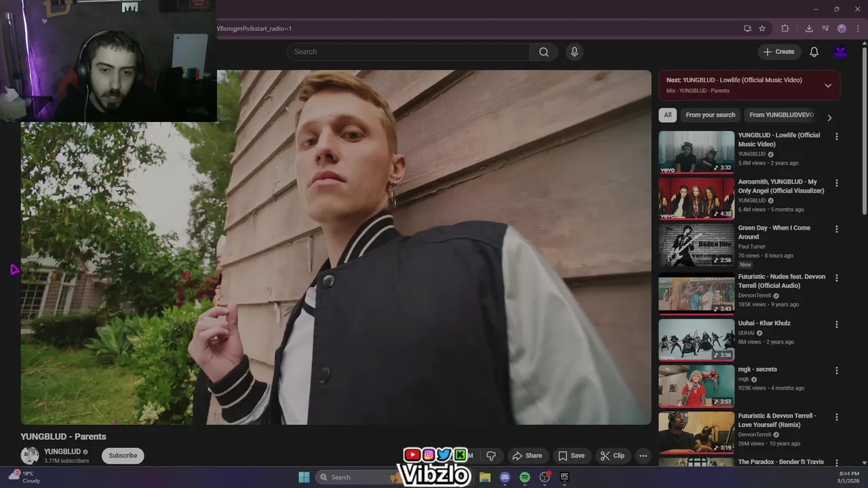Open more actions ellipsis below video

(643, 455)
